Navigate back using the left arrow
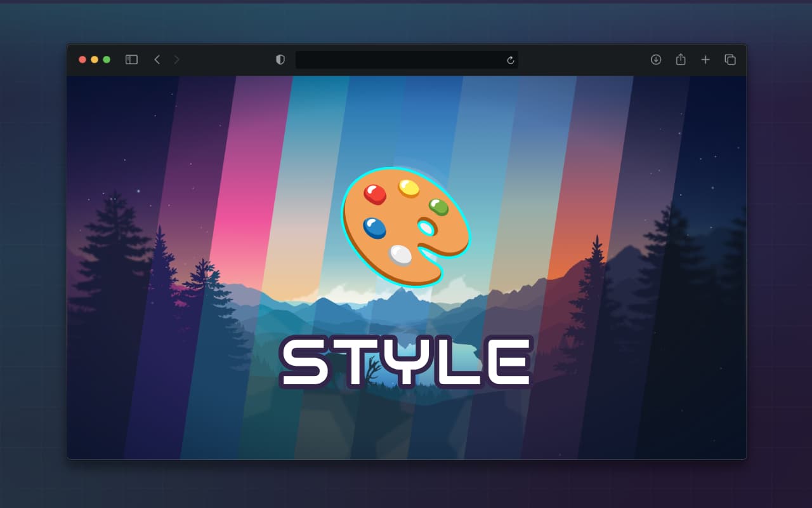The image size is (812, 508). click(157, 59)
